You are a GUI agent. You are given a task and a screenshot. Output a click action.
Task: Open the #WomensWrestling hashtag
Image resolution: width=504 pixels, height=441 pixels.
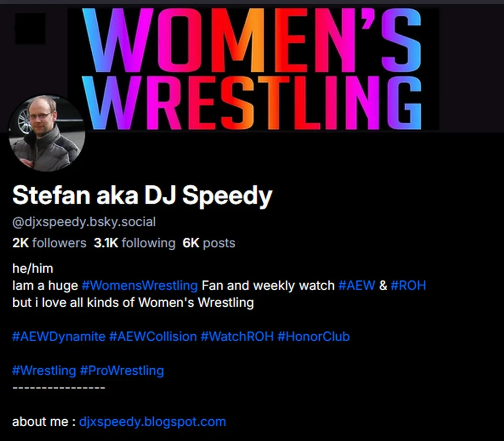coord(140,286)
